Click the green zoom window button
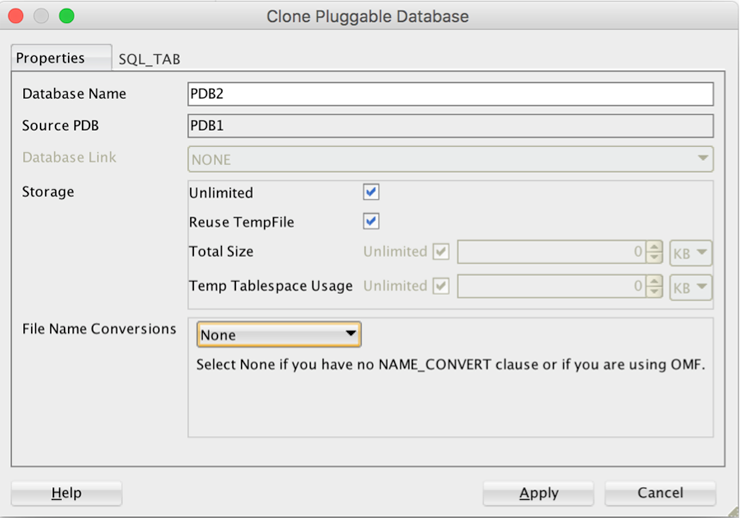740x518 pixels. pyautogui.click(x=67, y=16)
